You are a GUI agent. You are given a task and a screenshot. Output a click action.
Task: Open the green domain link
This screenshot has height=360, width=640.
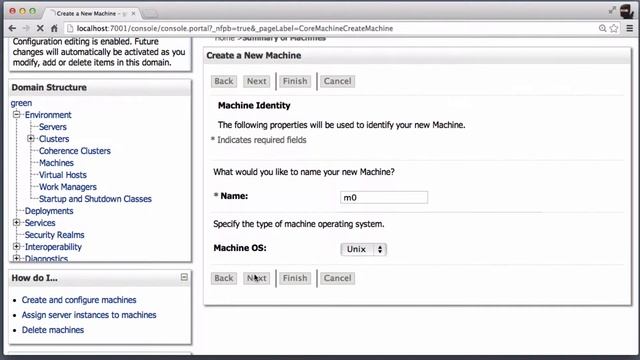[x=21, y=103]
